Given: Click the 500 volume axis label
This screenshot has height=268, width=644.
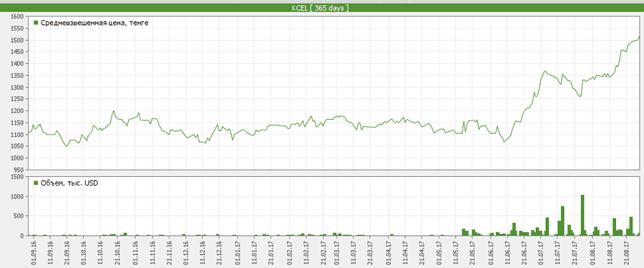Looking at the screenshot, I should (x=19, y=216).
